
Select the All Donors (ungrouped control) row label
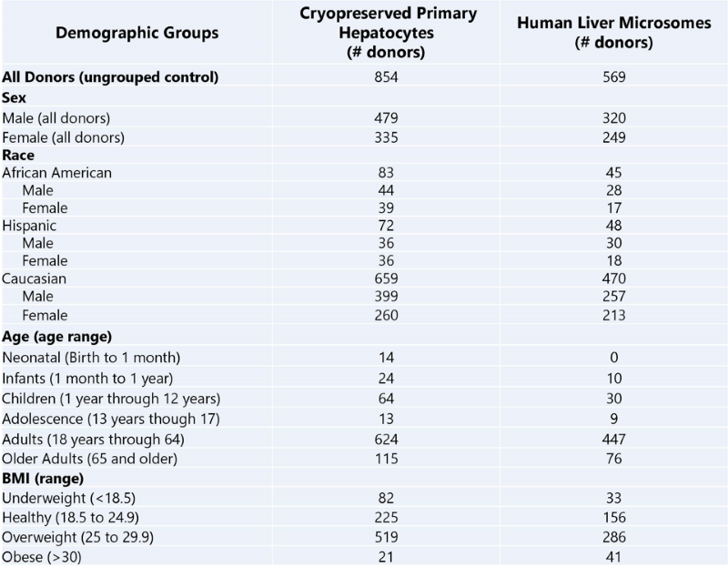pyautogui.click(x=111, y=77)
